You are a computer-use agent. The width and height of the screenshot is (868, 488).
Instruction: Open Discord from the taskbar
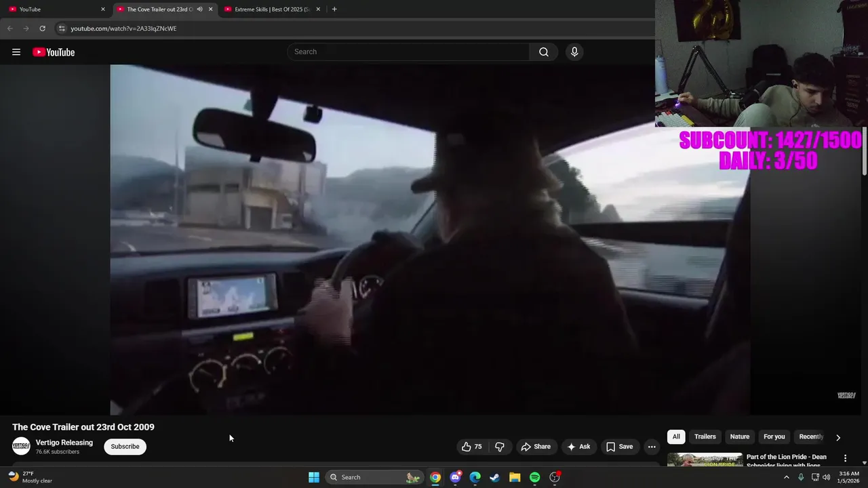coord(455,477)
